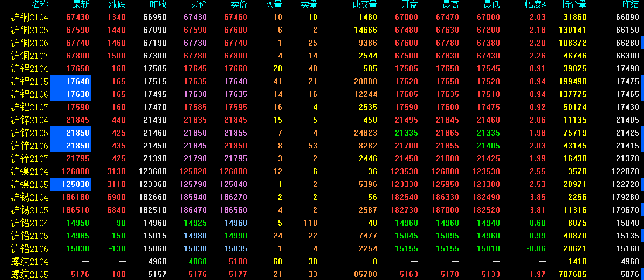Click ask price 186560 for 沪锡2105
The height and width of the screenshot is (280, 644).
coord(233,210)
